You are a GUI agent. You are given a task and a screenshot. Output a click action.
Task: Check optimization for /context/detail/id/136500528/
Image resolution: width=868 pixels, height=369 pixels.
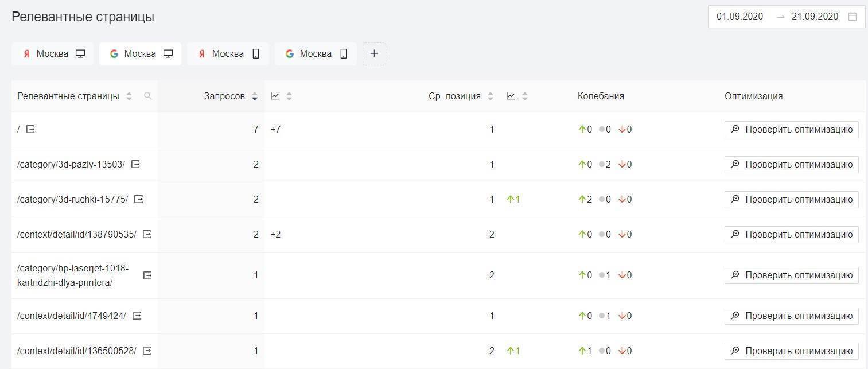click(x=791, y=351)
